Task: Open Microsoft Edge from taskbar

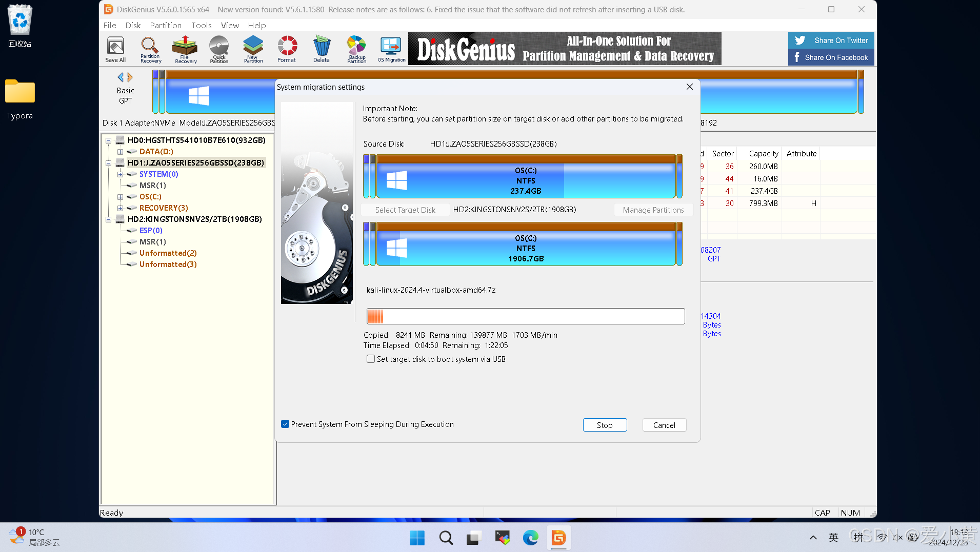Action: pos(530,538)
